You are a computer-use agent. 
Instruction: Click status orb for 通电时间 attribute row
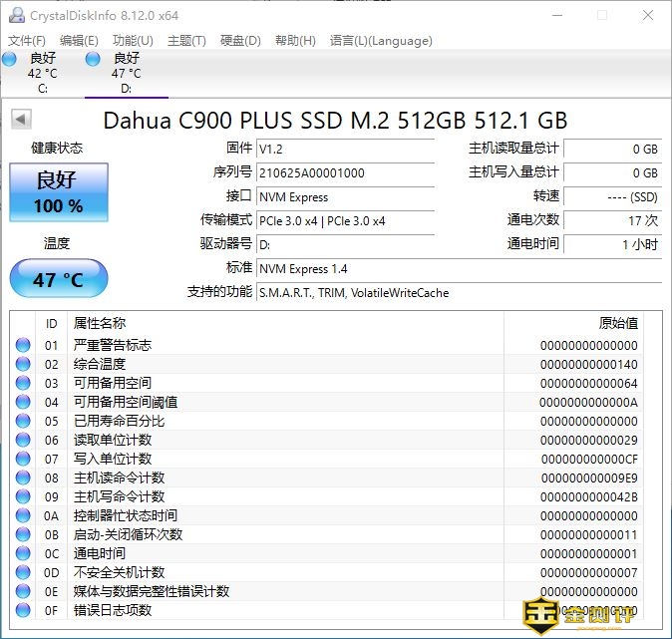(23, 554)
